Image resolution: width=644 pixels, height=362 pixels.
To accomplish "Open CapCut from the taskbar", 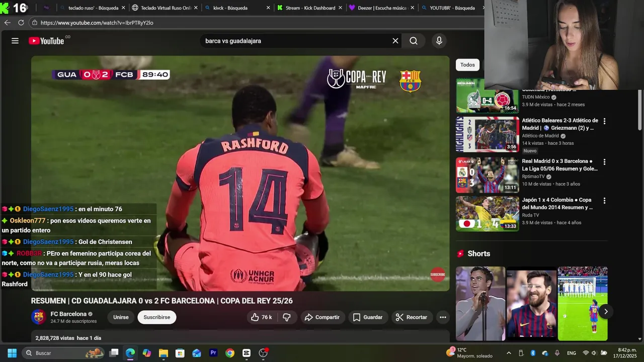I will click(x=247, y=353).
